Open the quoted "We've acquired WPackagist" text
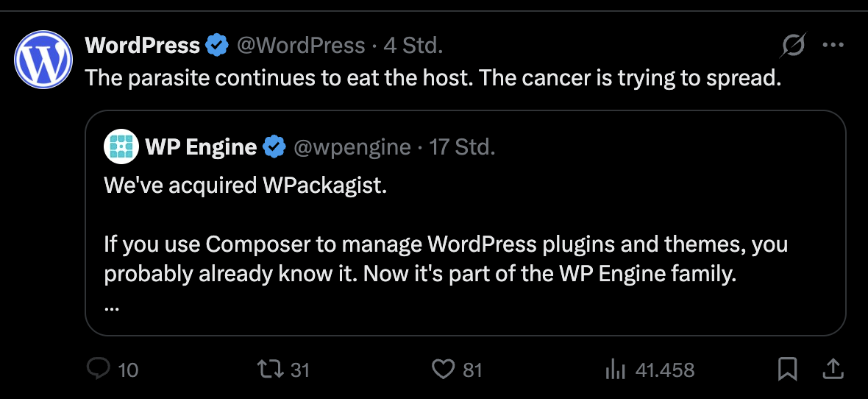This screenshot has height=399, width=868. [x=245, y=185]
